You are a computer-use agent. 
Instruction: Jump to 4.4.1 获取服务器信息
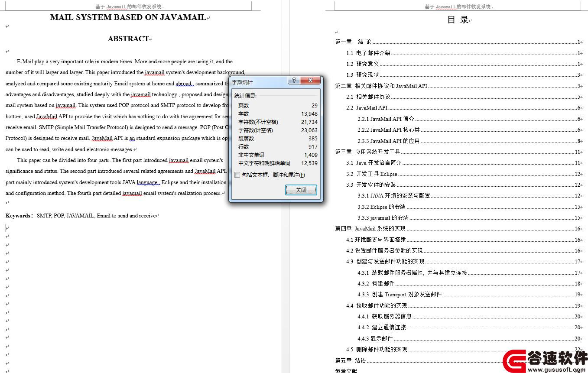tap(469, 316)
